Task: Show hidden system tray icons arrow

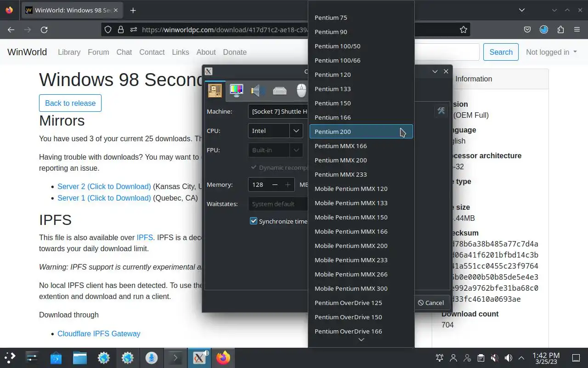Action: point(521,358)
